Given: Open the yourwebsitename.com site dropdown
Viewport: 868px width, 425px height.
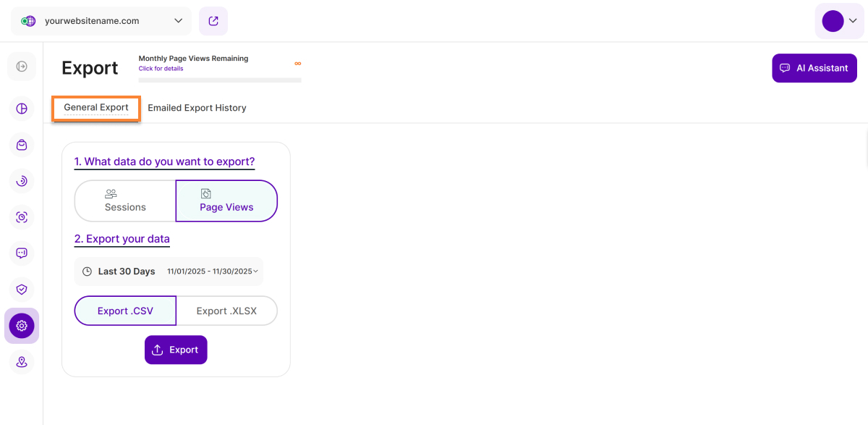Looking at the screenshot, I should pos(101,21).
